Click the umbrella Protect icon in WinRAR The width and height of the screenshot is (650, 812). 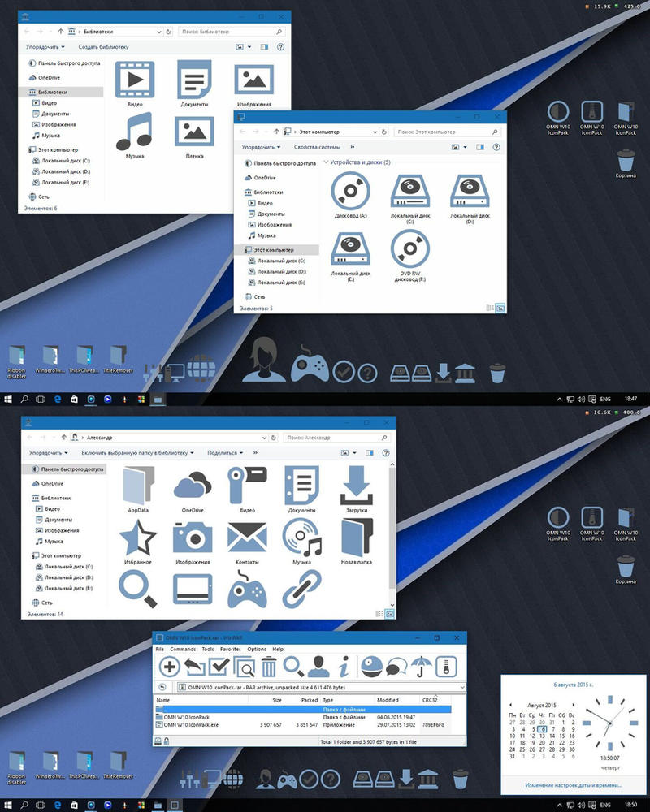pos(422,667)
